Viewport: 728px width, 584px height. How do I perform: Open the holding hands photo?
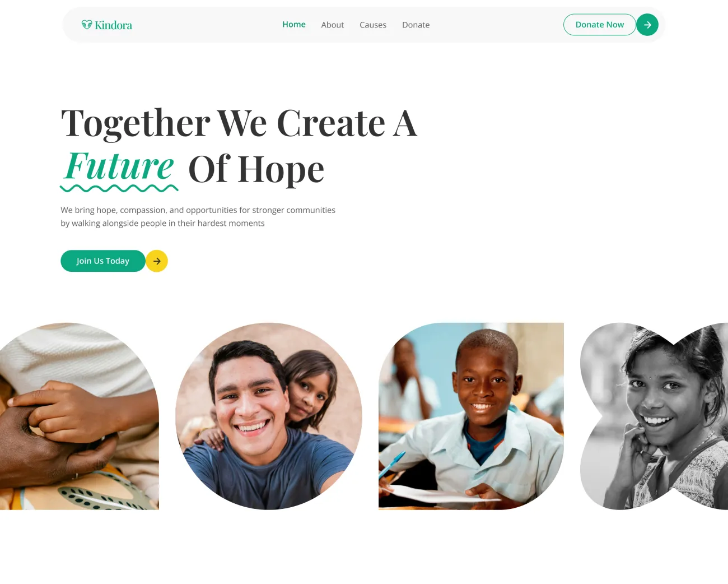tap(80, 416)
